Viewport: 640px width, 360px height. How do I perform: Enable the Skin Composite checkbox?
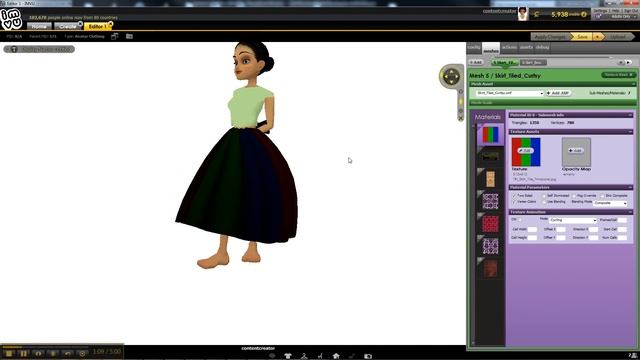[x=602, y=196]
